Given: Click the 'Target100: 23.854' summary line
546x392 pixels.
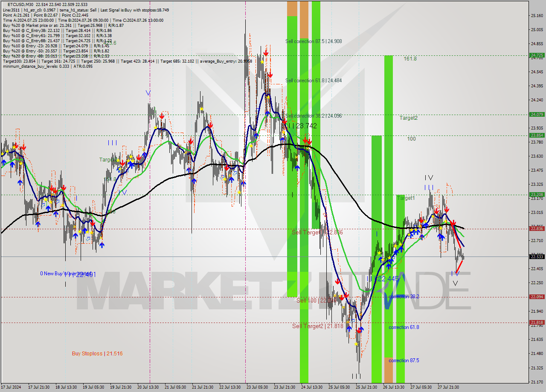Looking at the screenshot, I should 127,61.
